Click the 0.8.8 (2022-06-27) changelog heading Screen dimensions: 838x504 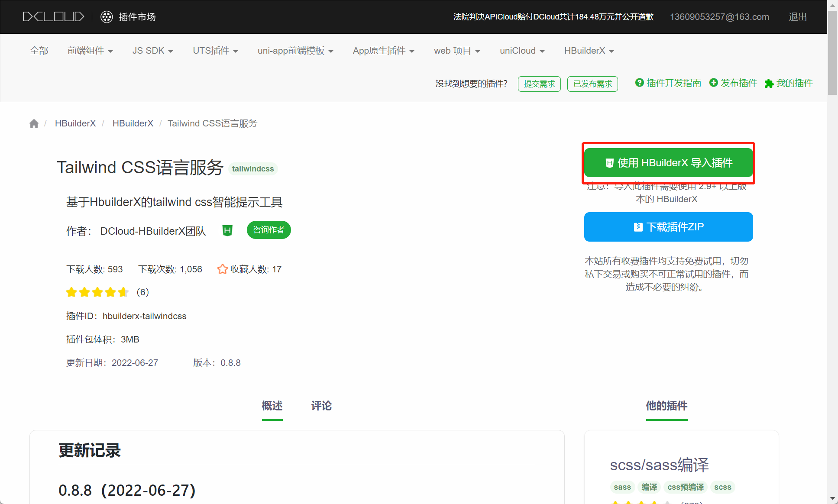coord(127,491)
